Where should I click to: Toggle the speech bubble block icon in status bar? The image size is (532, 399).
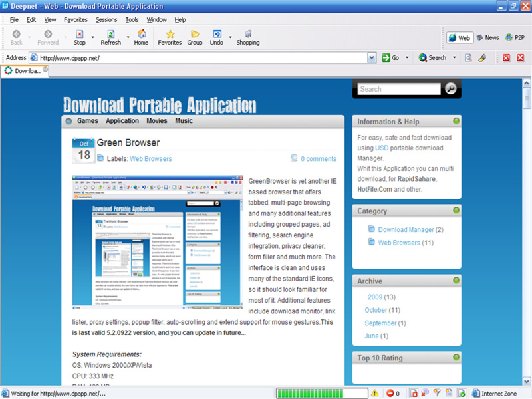(425, 393)
